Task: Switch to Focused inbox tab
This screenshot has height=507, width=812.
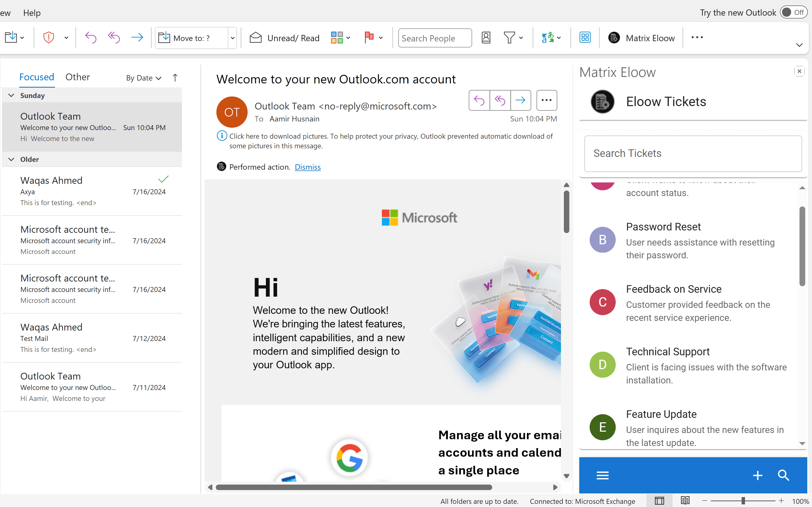Action: click(x=36, y=77)
